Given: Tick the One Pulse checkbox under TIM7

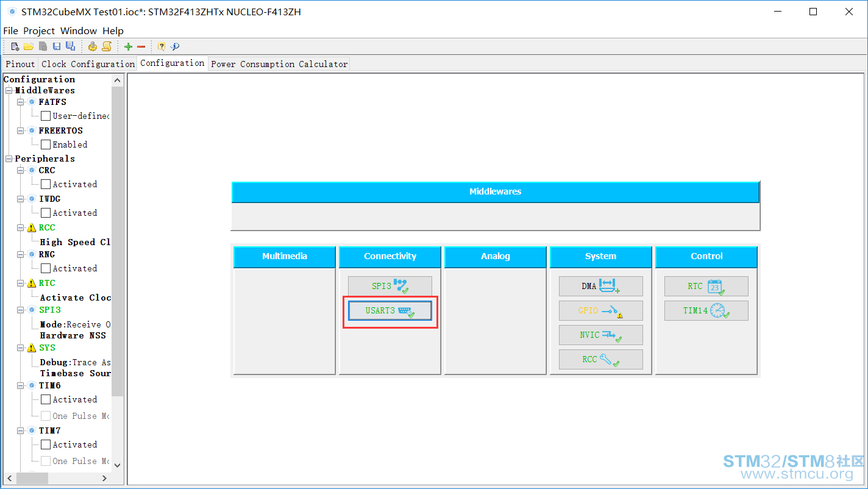Looking at the screenshot, I should (46, 461).
